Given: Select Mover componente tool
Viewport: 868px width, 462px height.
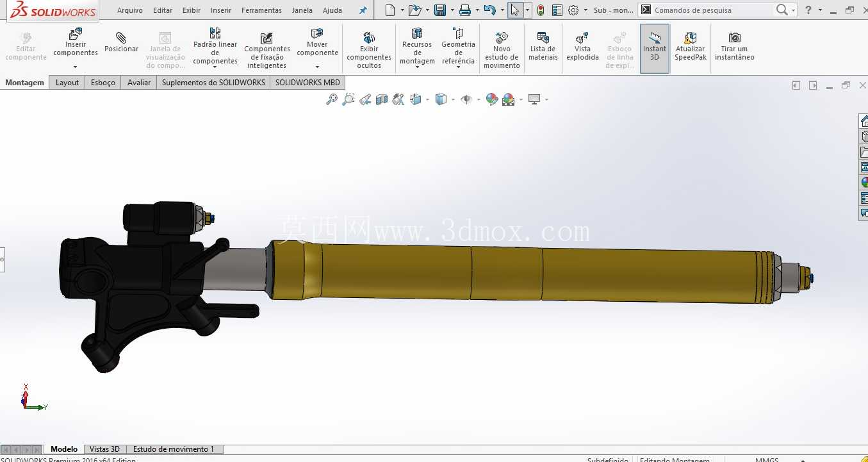Looking at the screenshot, I should [x=317, y=42].
